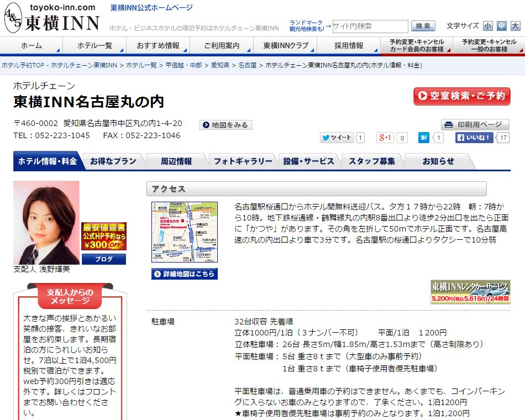The height and width of the screenshot is (420, 525).
Task: Switch to the お知らせ tab
Action: tap(438, 161)
